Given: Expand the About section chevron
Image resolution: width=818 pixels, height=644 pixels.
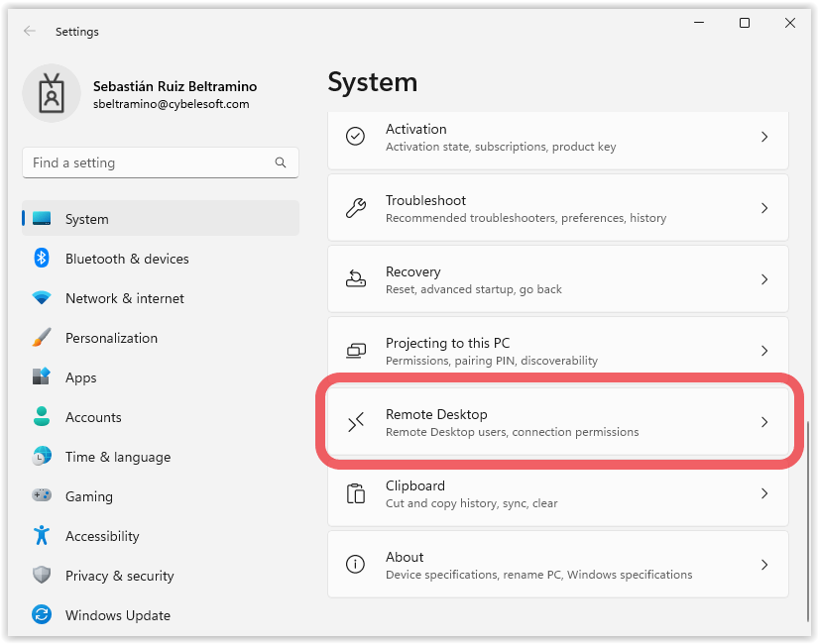Looking at the screenshot, I should pyautogui.click(x=763, y=565).
